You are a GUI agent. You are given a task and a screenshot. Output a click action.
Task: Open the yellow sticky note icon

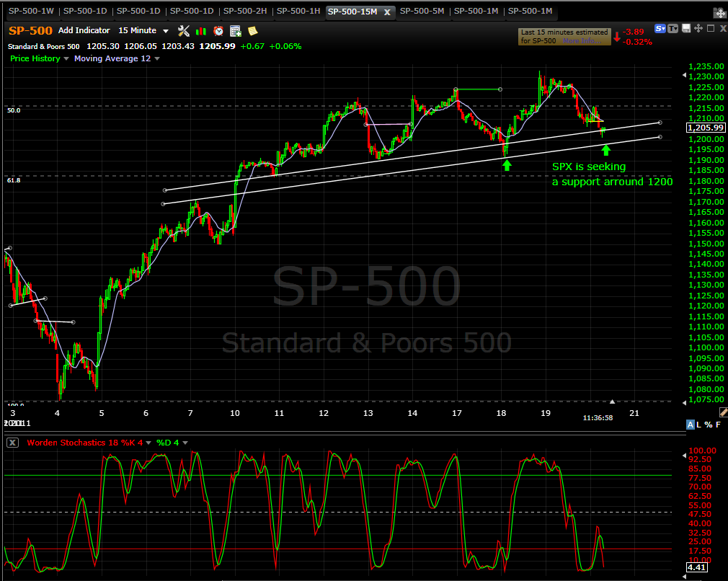pos(252,30)
